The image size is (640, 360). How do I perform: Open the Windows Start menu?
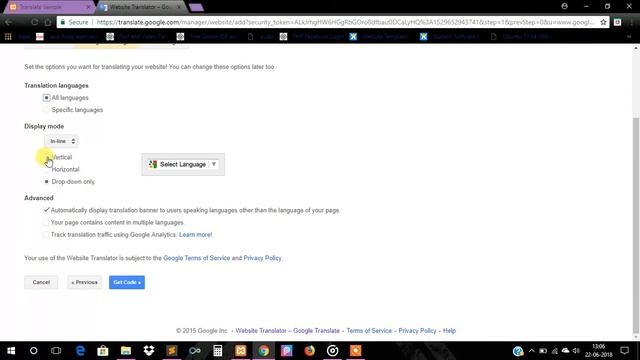point(11,351)
